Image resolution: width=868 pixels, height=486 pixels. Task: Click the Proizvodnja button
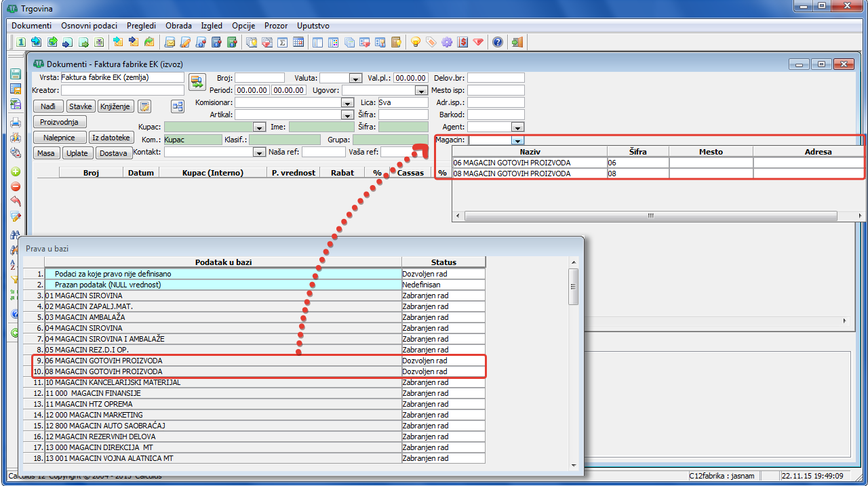60,122
